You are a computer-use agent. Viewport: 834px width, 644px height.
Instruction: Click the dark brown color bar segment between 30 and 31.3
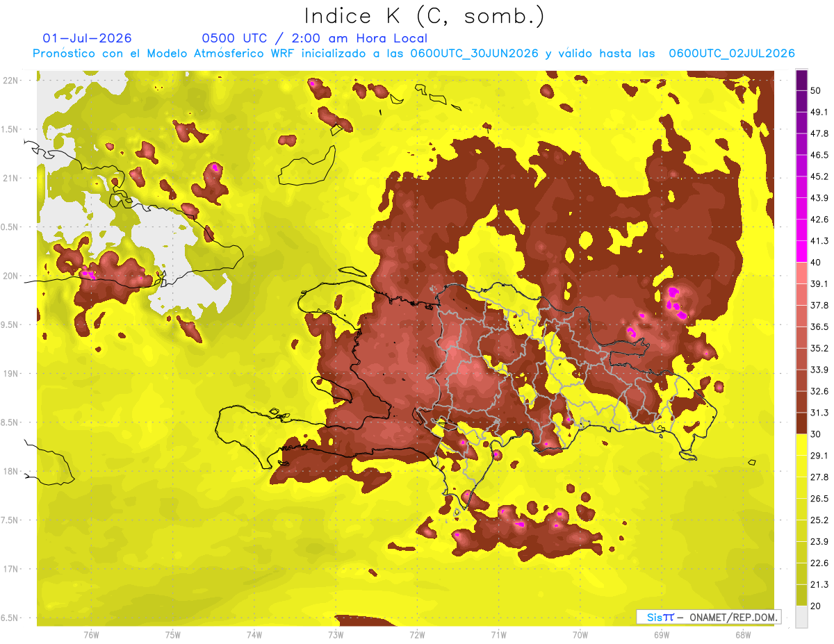801,423
